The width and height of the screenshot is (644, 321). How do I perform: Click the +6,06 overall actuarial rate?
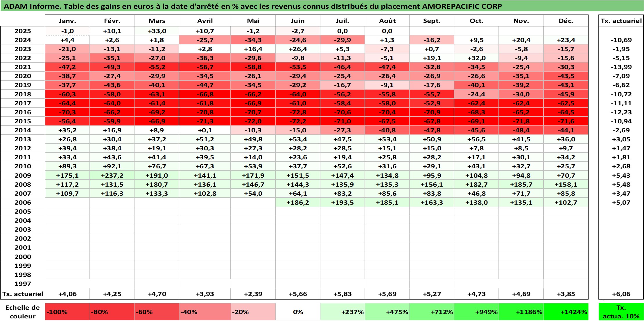pos(621,294)
